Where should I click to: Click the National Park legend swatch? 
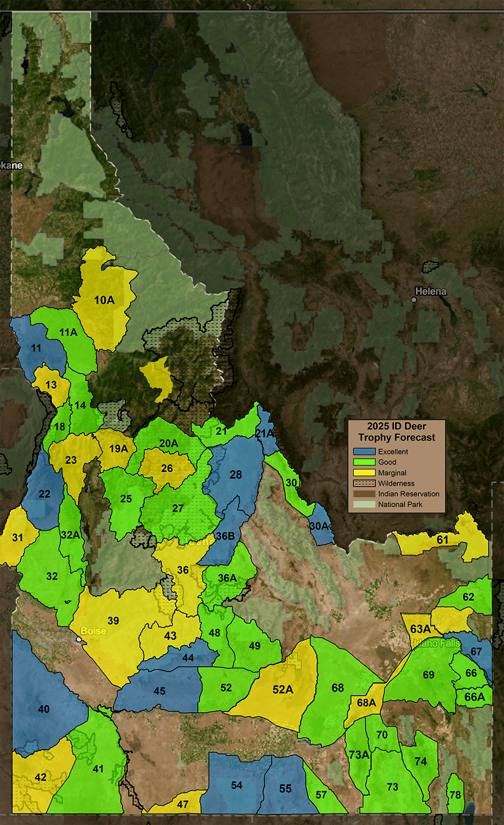(x=364, y=504)
